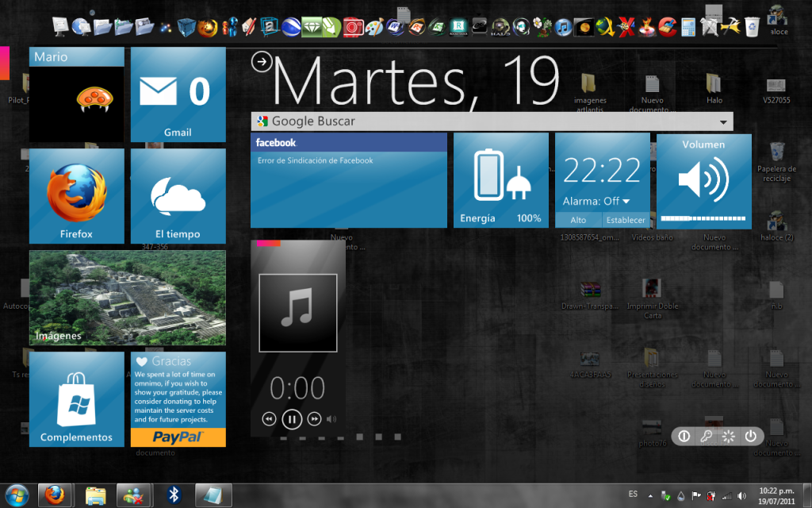The width and height of the screenshot is (812, 508).
Task: Click the power shutdown icon in pill
Action: pos(751,436)
